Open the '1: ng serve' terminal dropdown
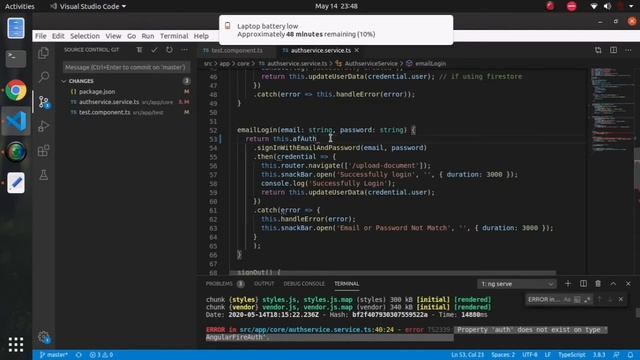Image resolution: width=640 pixels, height=360 pixels. (517, 284)
